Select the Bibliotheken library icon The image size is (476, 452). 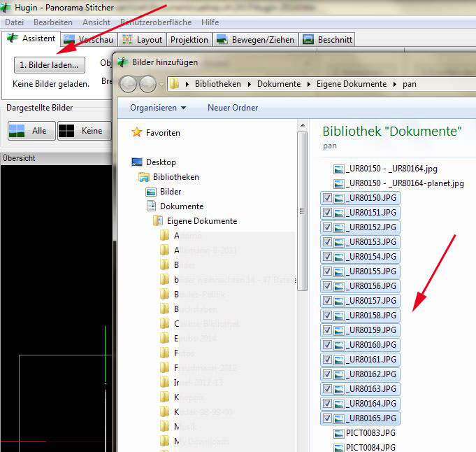tap(144, 177)
